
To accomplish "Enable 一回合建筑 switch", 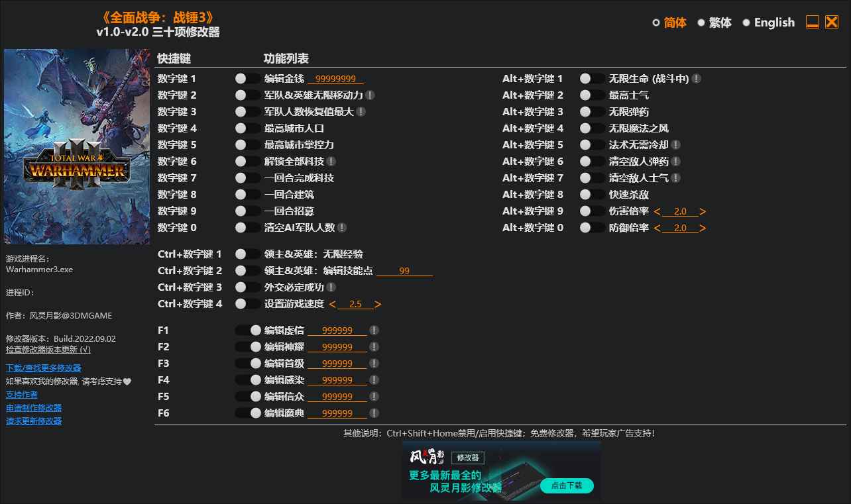I will click(x=248, y=195).
